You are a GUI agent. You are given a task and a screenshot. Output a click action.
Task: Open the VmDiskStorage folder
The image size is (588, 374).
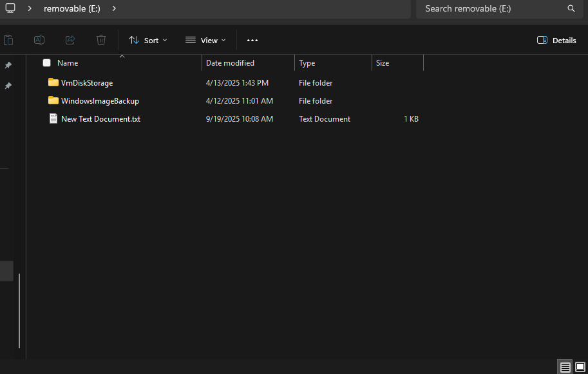[x=86, y=82]
